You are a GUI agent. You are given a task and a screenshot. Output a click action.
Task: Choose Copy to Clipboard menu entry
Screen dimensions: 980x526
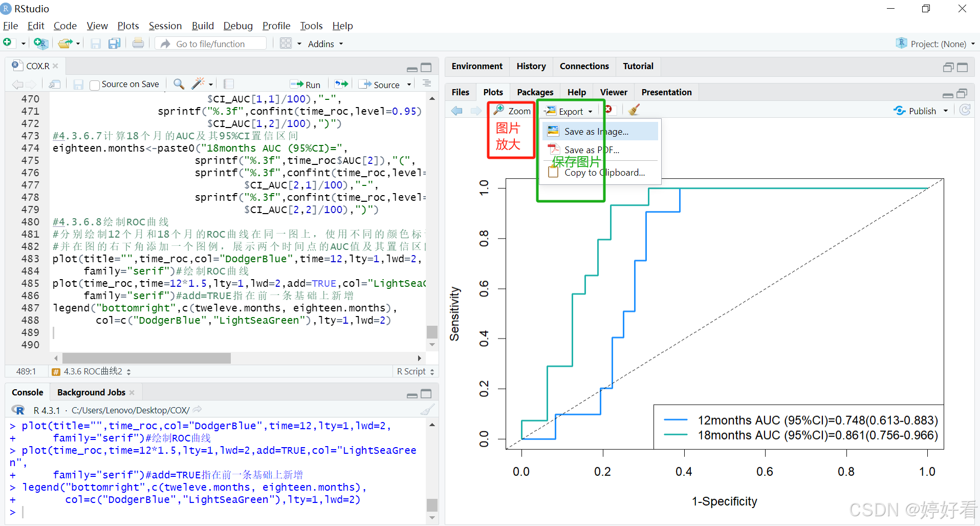(600, 173)
